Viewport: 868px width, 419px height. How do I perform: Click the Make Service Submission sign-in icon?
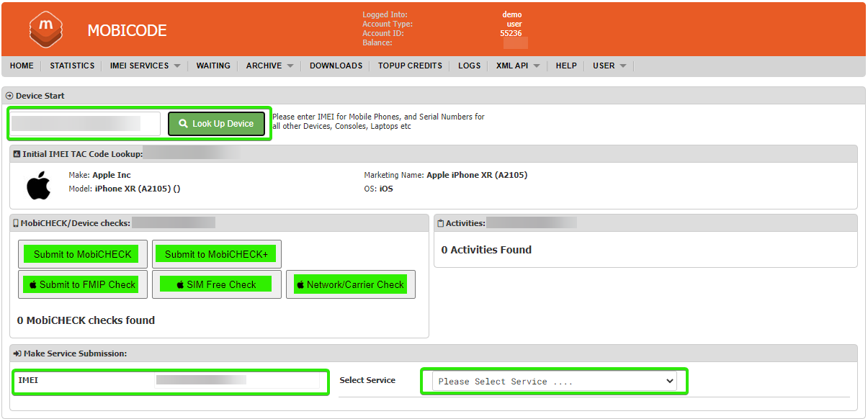pos(17,353)
